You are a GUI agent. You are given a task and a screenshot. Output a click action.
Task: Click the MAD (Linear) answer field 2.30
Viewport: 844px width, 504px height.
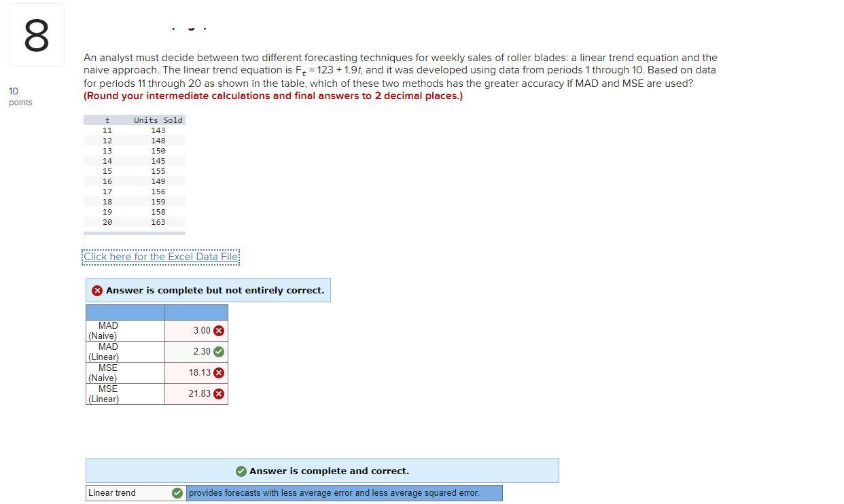point(196,352)
